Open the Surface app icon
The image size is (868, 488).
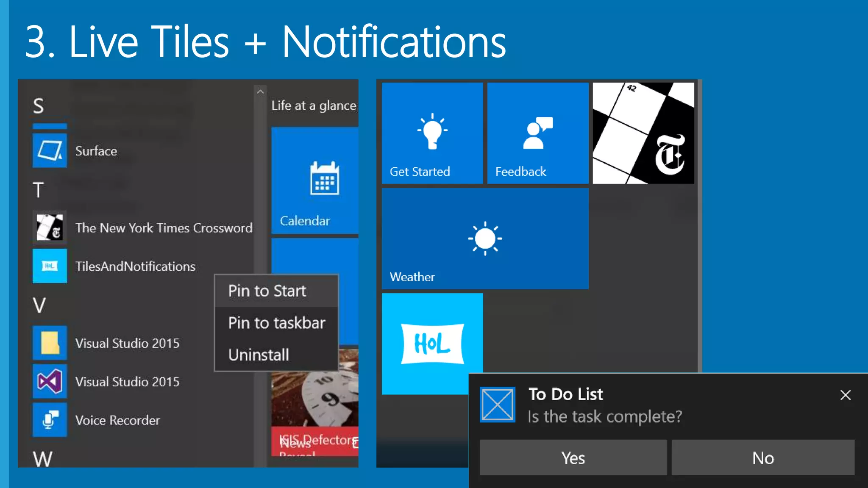[x=50, y=150]
